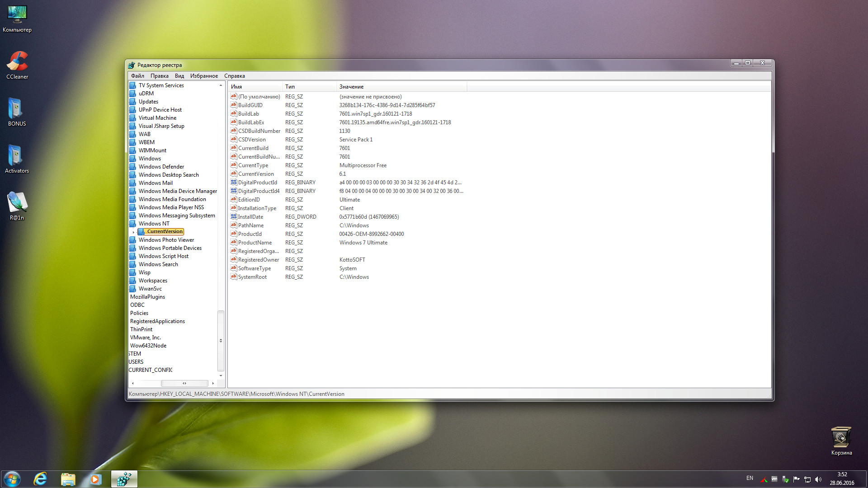Click Registry Editor taskbar button
The height and width of the screenshot is (488, 868).
point(124,479)
